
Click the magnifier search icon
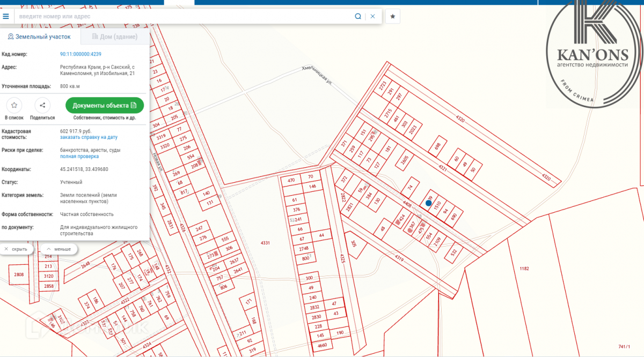pos(358,16)
